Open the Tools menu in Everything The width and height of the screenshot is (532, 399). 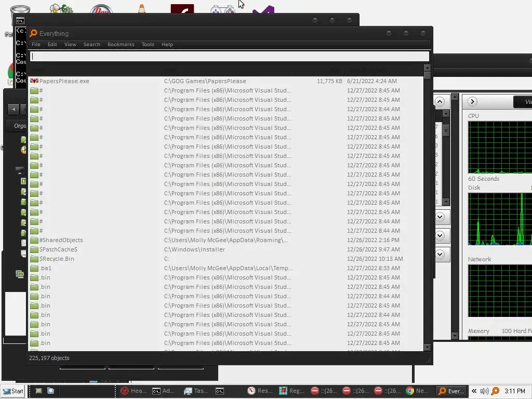[148, 45]
